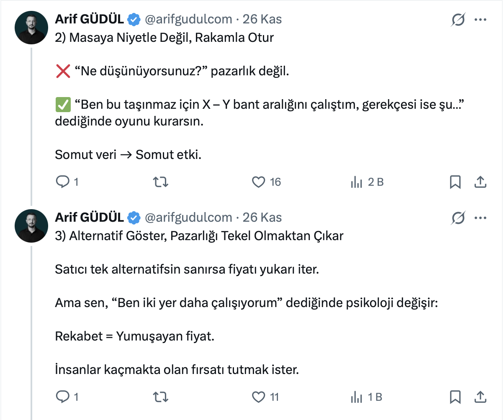Open Grok icon on the second tweet
This screenshot has height=420, width=504.
pyautogui.click(x=458, y=218)
